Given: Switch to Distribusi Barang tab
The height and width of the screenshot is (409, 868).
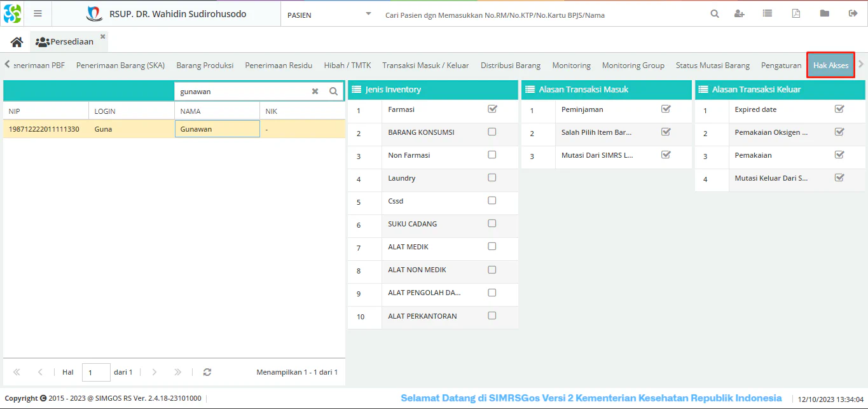Looking at the screenshot, I should pyautogui.click(x=511, y=66).
